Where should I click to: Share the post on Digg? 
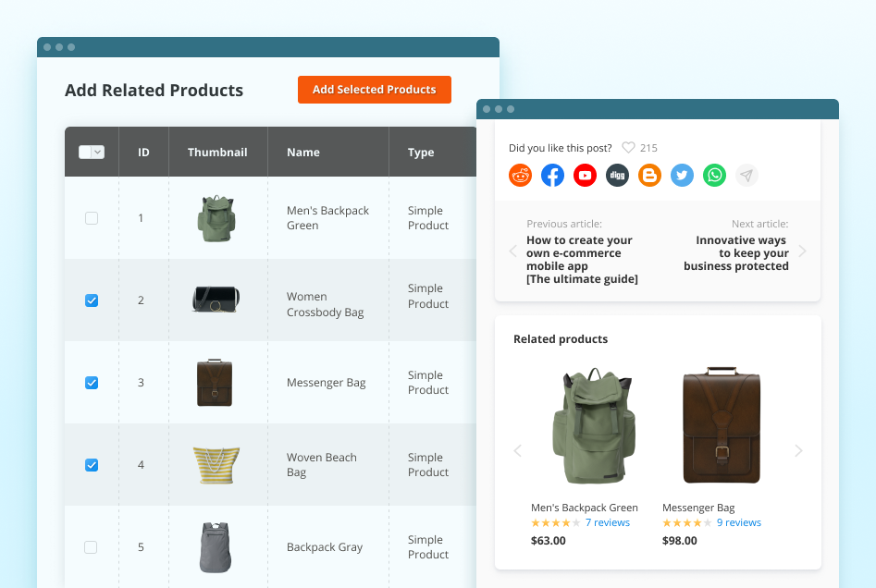(617, 175)
